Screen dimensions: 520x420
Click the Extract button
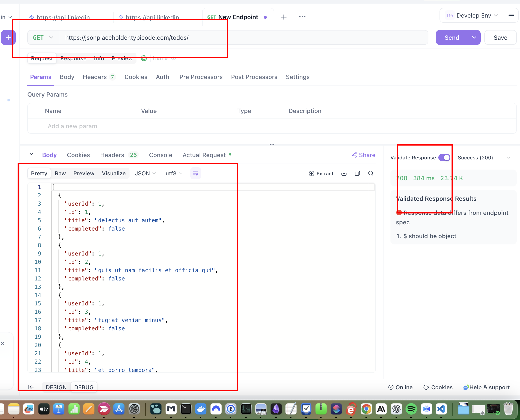321,173
